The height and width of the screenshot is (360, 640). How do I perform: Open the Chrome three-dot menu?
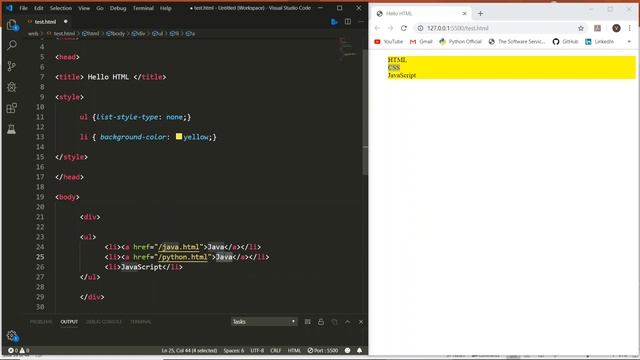pyautogui.click(x=630, y=28)
